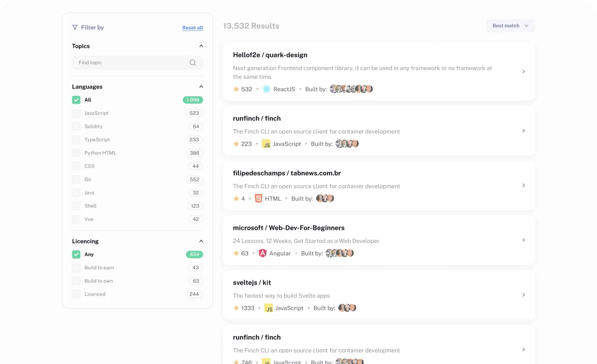Focus the Find topic search field

[137, 63]
